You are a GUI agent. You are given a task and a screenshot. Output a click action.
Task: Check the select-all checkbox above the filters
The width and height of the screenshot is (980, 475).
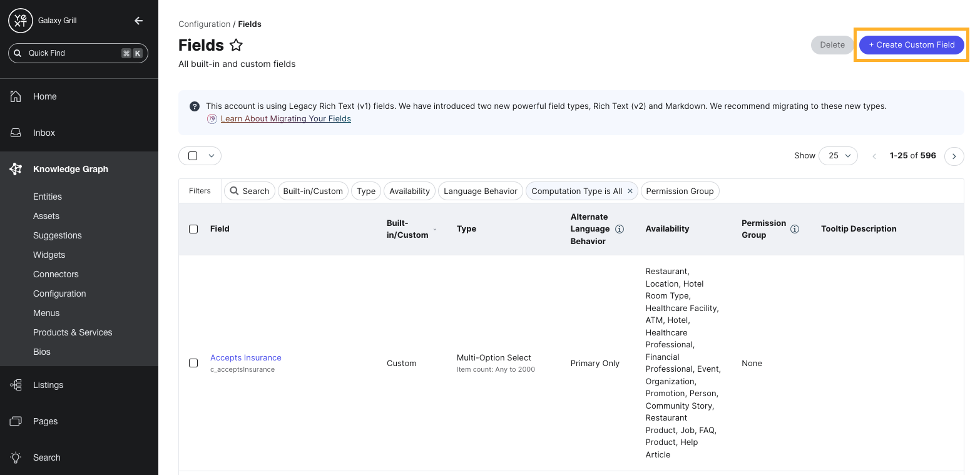(x=193, y=155)
